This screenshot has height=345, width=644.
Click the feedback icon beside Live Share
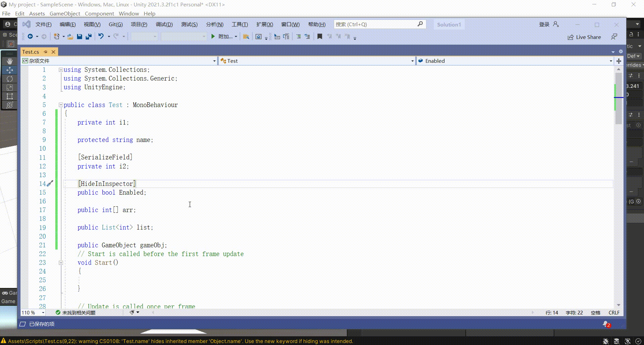click(614, 37)
